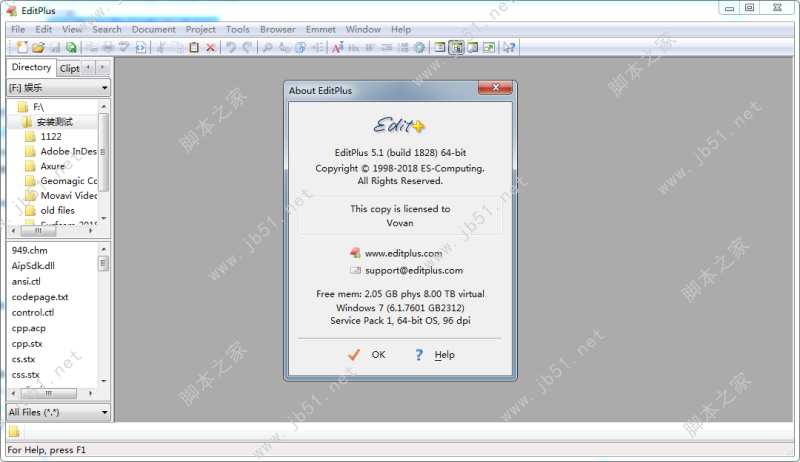Open the Search menu
The image size is (800, 462).
107,30
